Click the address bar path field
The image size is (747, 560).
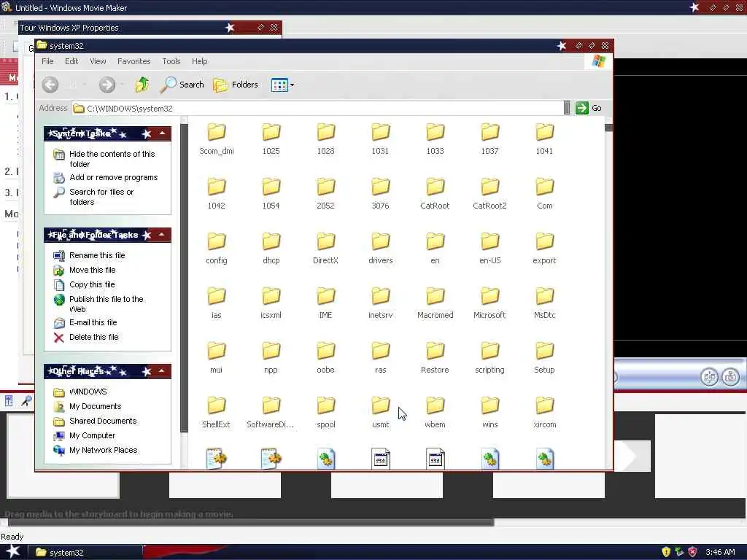click(x=318, y=109)
